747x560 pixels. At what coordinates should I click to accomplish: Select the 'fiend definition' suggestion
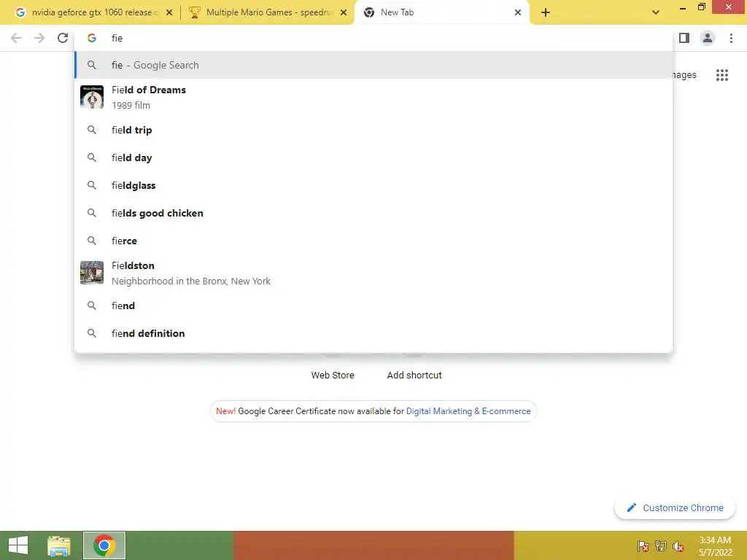pos(373,333)
